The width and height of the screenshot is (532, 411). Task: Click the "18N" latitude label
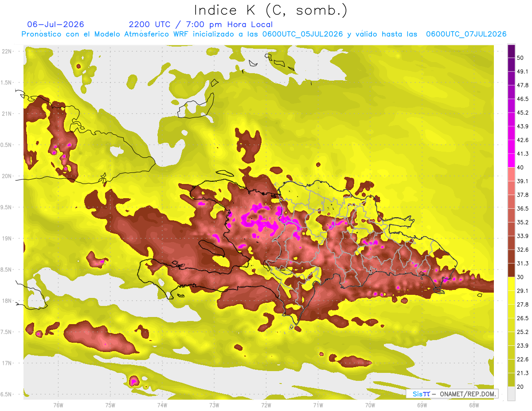(x=8, y=301)
